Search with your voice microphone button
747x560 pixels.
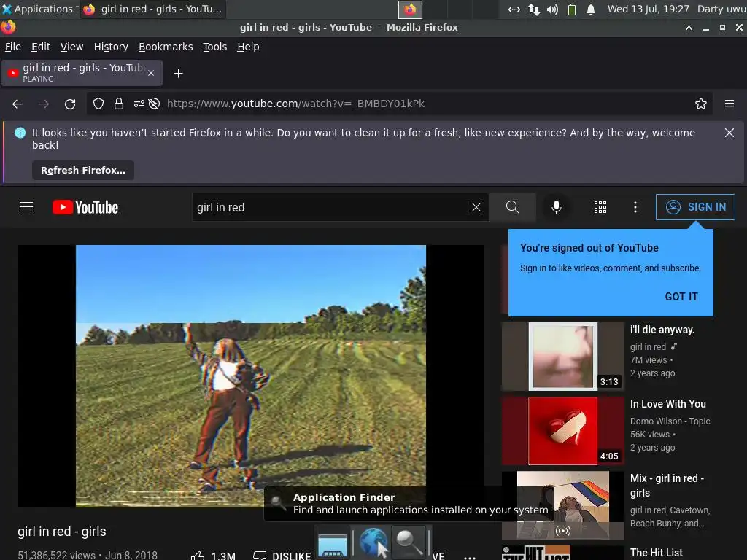556,207
